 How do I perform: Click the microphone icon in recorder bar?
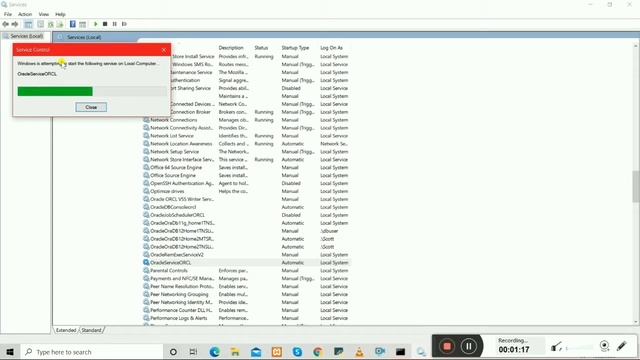556,347
